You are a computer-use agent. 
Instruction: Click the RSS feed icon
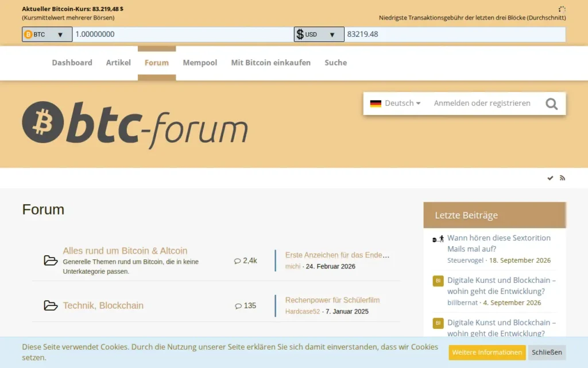click(562, 178)
